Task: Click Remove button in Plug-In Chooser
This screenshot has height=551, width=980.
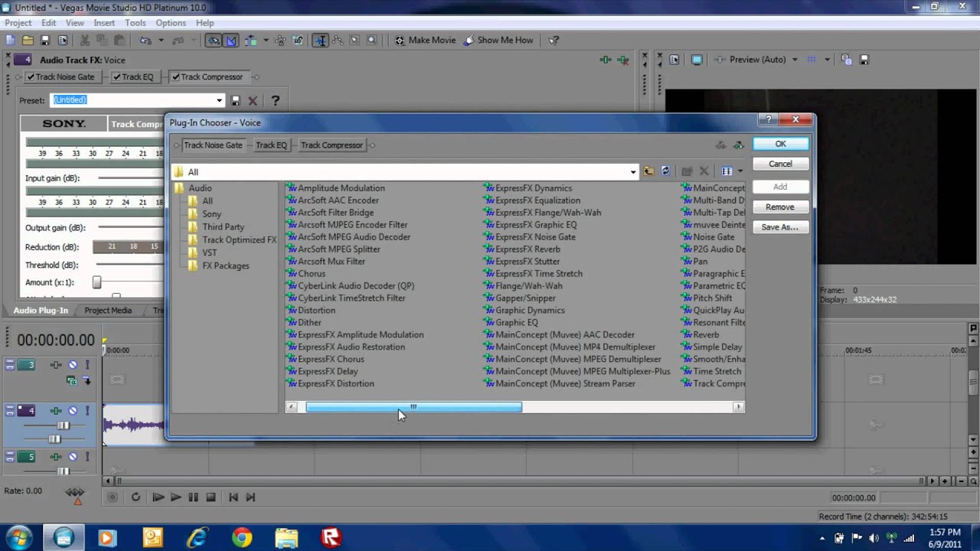Action: [780, 207]
